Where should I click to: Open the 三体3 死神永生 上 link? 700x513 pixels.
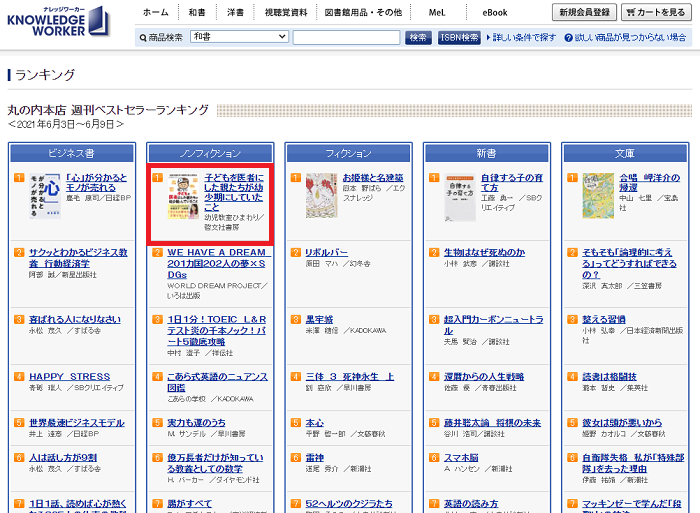[350, 376]
